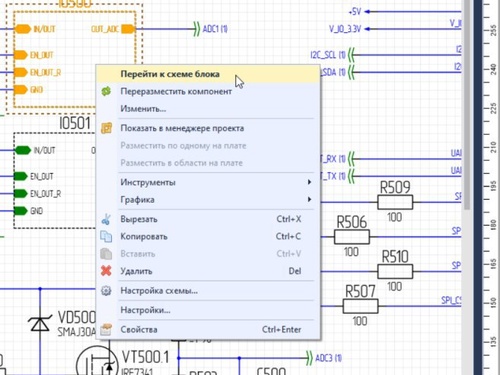Open 'Свойства' Ctrl+Enter entry
The image size is (500, 375).
(x=208, y=330)
